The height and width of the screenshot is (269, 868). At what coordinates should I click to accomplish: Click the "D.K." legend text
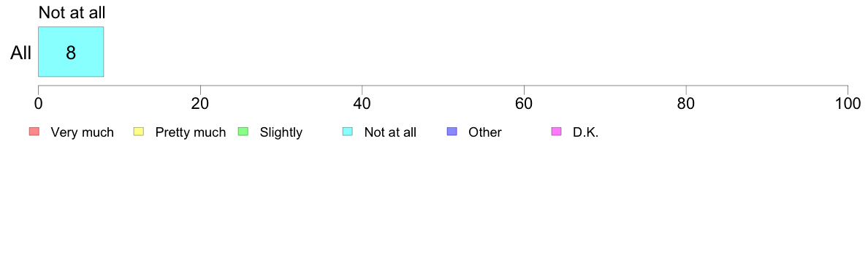coord(586,132)
